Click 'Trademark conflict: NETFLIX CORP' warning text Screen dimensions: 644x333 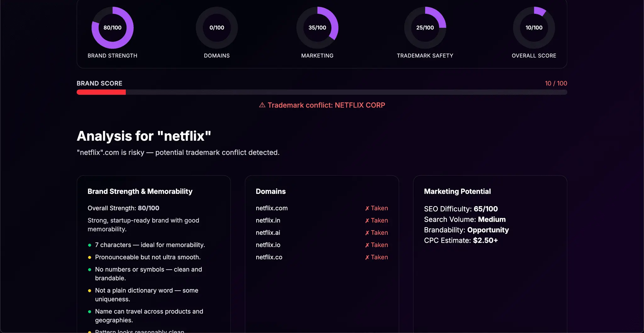[326, 105]
